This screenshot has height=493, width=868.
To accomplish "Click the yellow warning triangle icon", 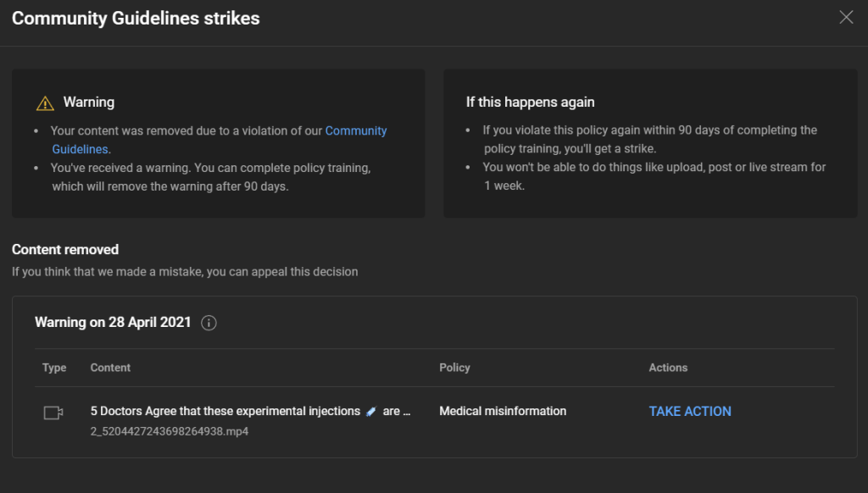I will (45, 103).
